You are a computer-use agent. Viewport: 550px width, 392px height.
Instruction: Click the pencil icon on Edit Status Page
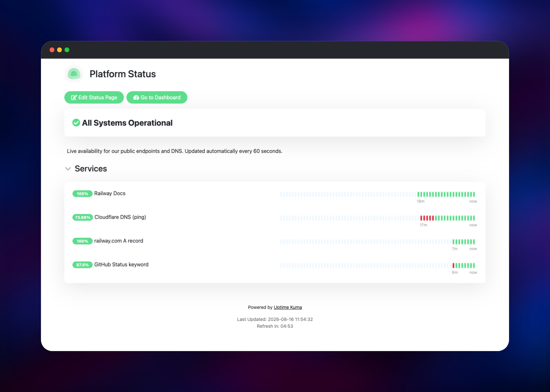74,97
